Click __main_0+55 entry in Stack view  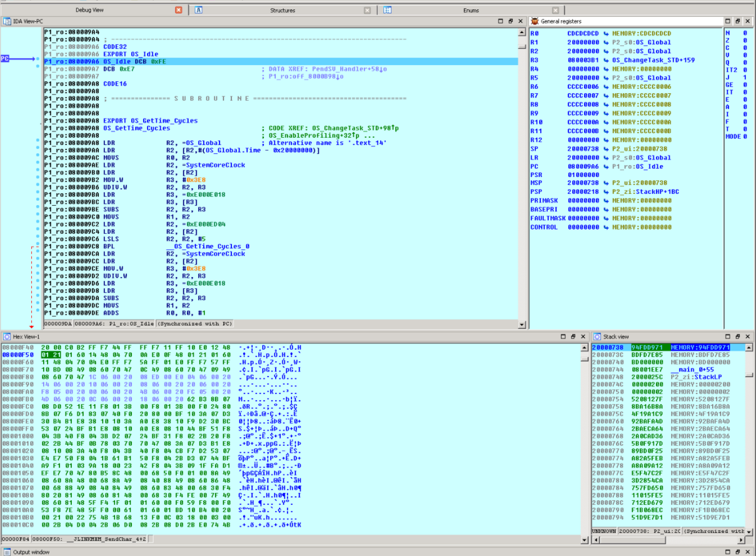[692, 370]
